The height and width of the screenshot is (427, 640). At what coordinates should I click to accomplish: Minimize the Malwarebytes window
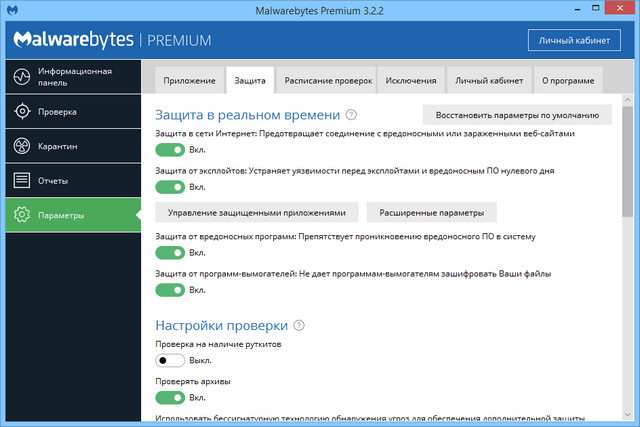[577, 9]
